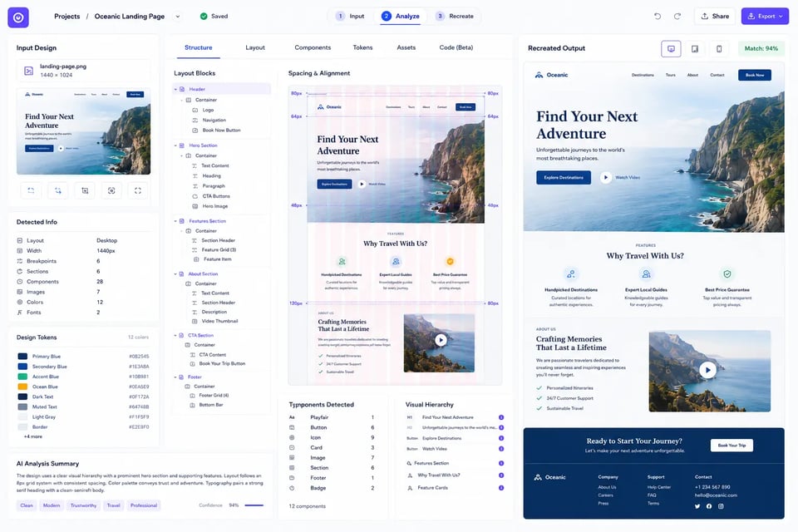Open fullscreen view of input design

[138, 190]
